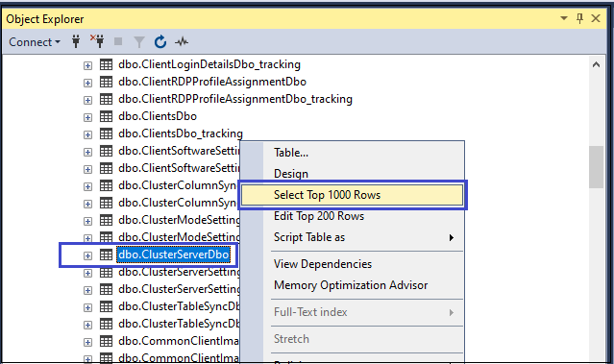Screen dimensions: 614x364
Task: Expand Script Table as submenu arrow
Action: (452, 237)
